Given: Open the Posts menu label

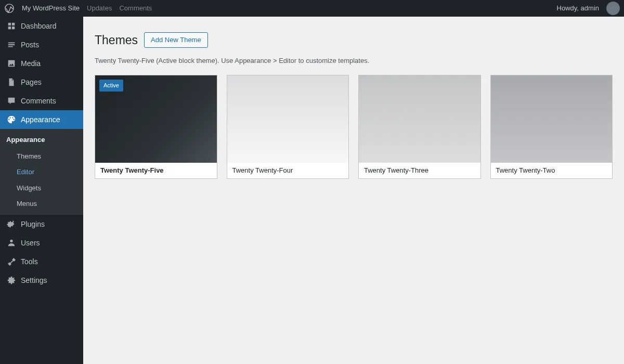Looking at the screenshot, I should 30,45.
